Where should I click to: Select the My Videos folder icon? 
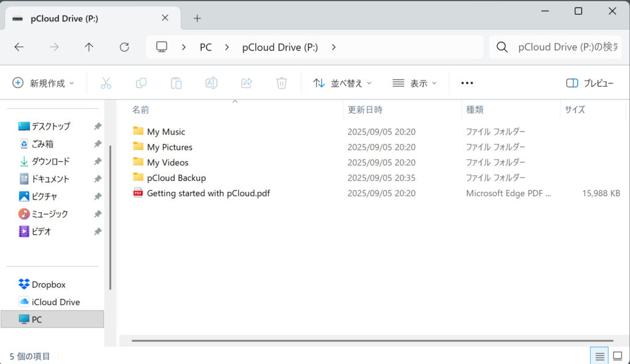click(138, 162)
